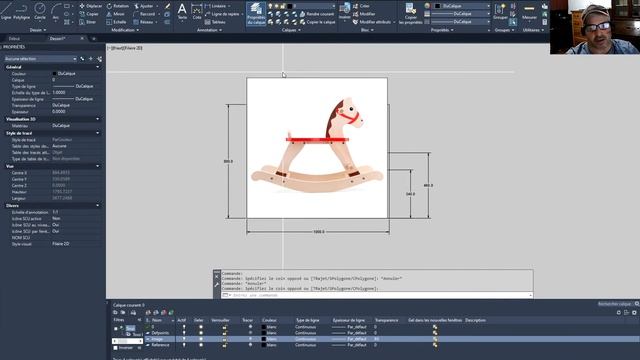The image size is (640, 360).
Task: Toggle Tracer for Reference layer
Action: coord(250,345)
